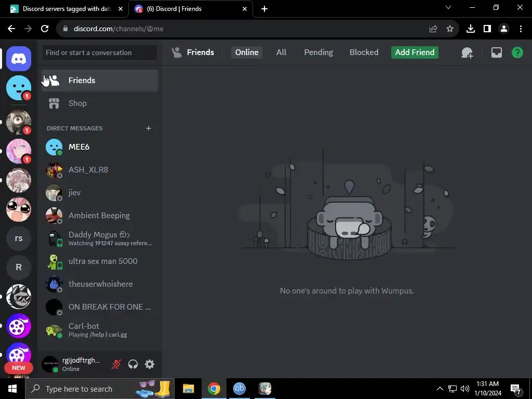Toggle Chrome side panel icon

[x=487, y=29]
